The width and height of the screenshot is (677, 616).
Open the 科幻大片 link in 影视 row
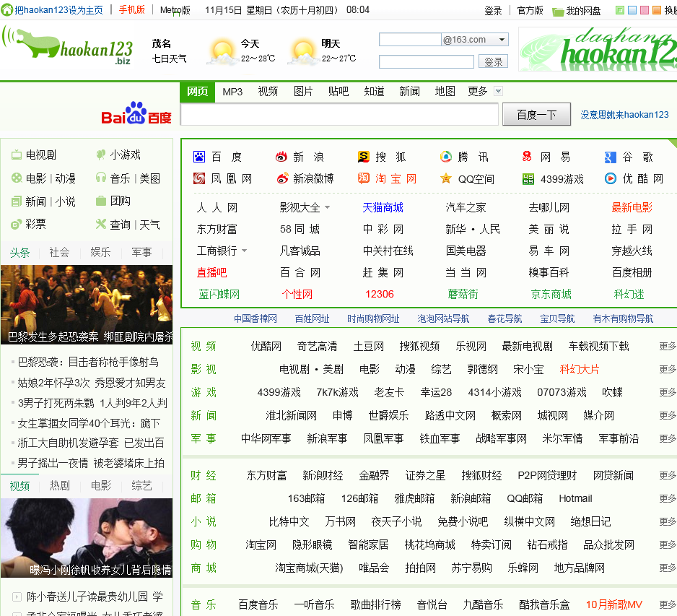pos(579,369)
